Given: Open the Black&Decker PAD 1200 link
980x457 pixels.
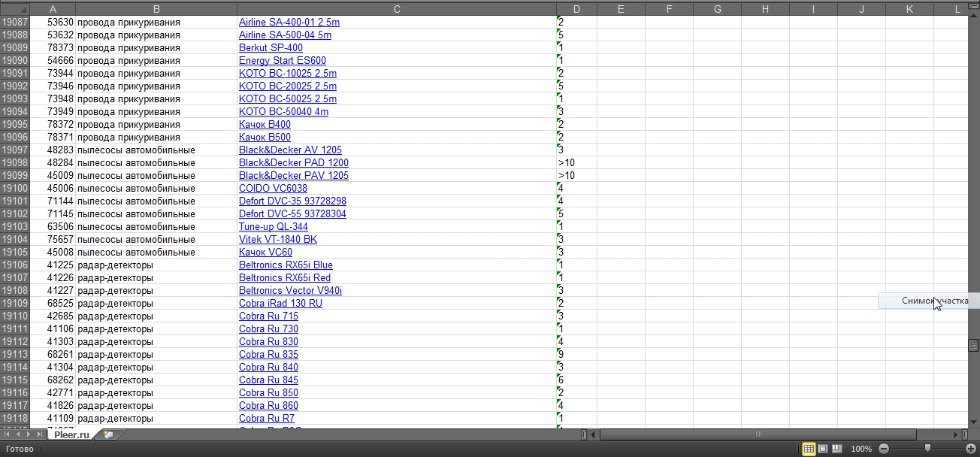Looking at the screenshot, I should click(294, 163).
